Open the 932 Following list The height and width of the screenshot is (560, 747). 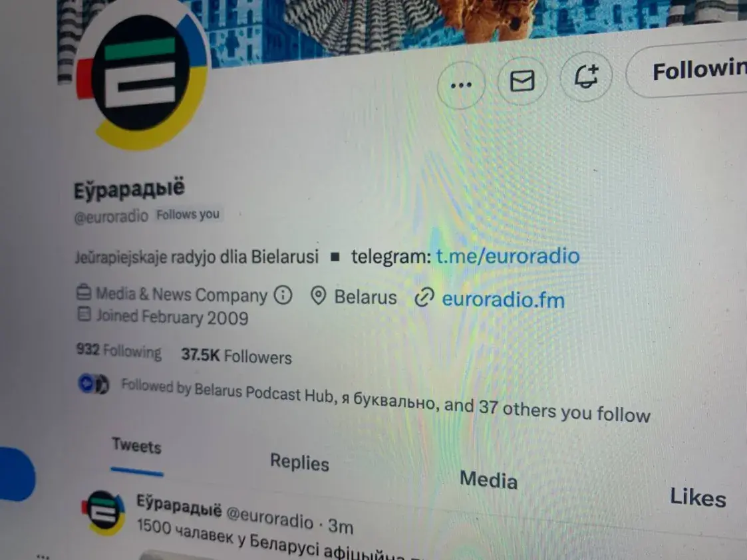[x=119, y=351]
